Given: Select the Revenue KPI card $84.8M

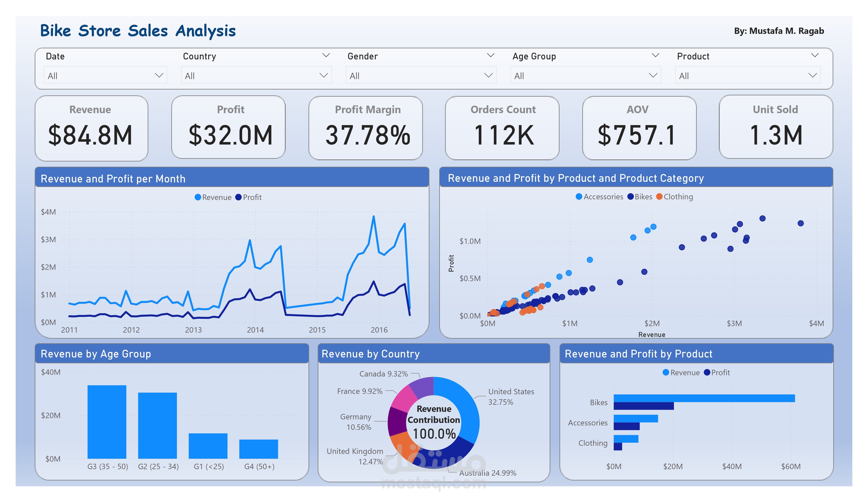Looking at the screenshot, I should coord(91,128).
